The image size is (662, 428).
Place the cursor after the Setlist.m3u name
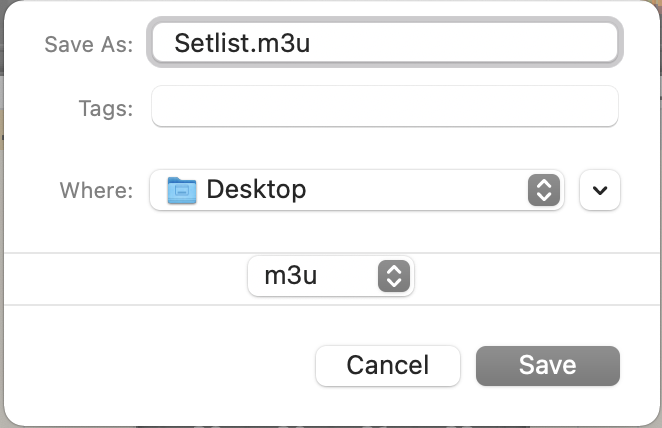318,44
